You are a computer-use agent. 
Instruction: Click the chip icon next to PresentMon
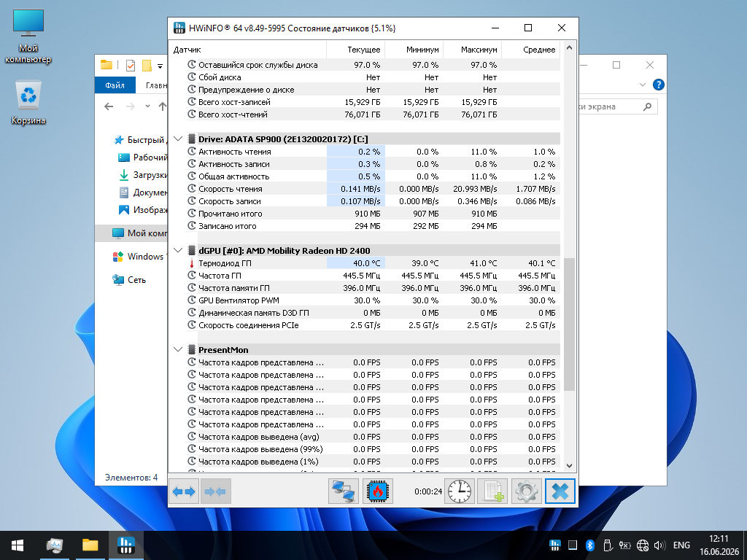click(192, 349)
